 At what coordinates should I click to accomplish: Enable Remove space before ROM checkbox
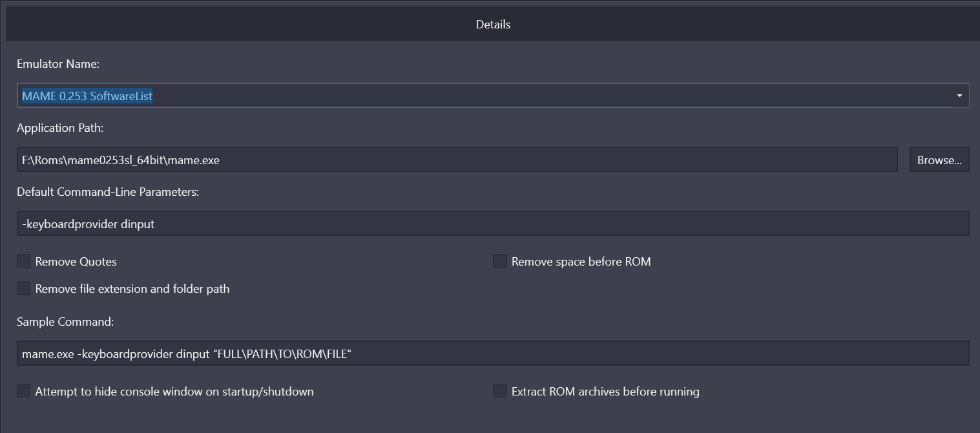tap(499, 261)
